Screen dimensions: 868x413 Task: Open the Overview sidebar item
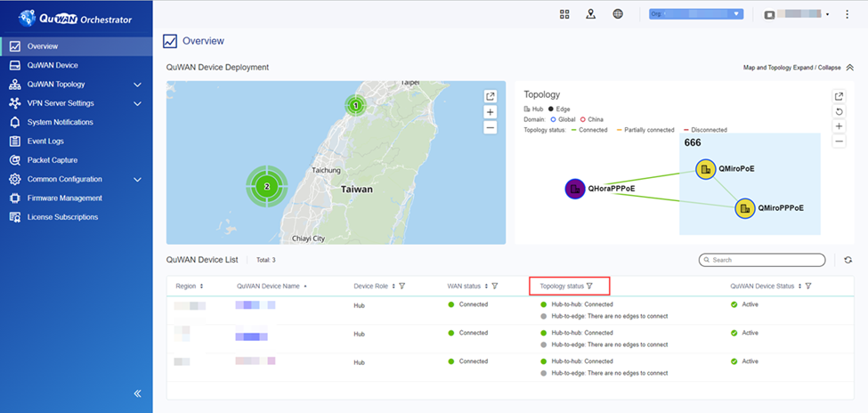click(x=77, y=46)
